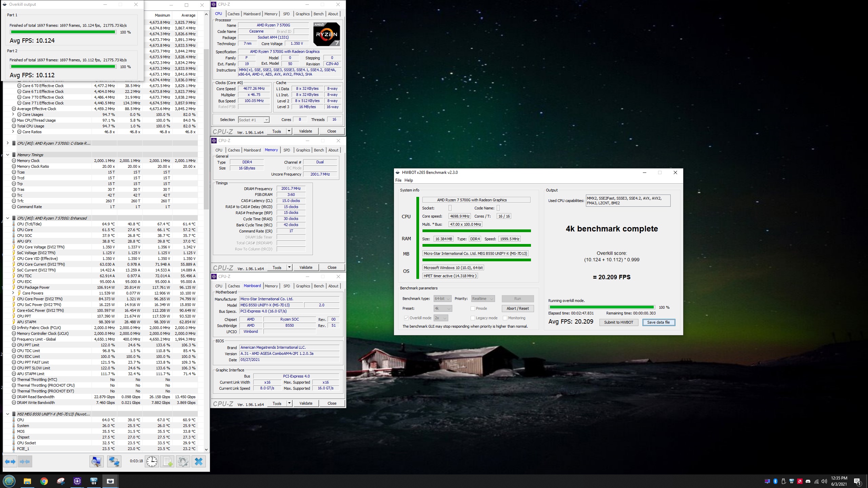Expand the Core Powers row

tap(13, 293)
